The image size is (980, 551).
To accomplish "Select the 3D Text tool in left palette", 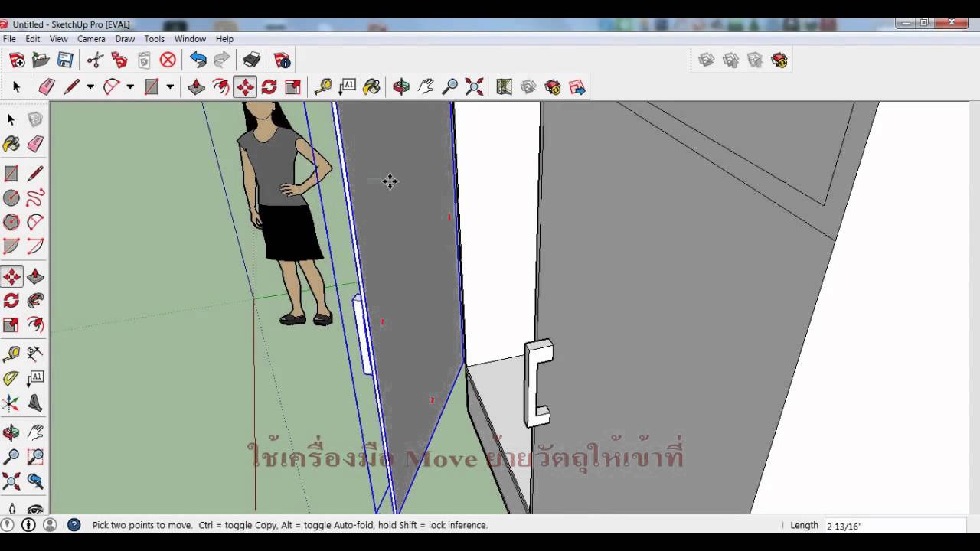I will click(x=35, y=403).
